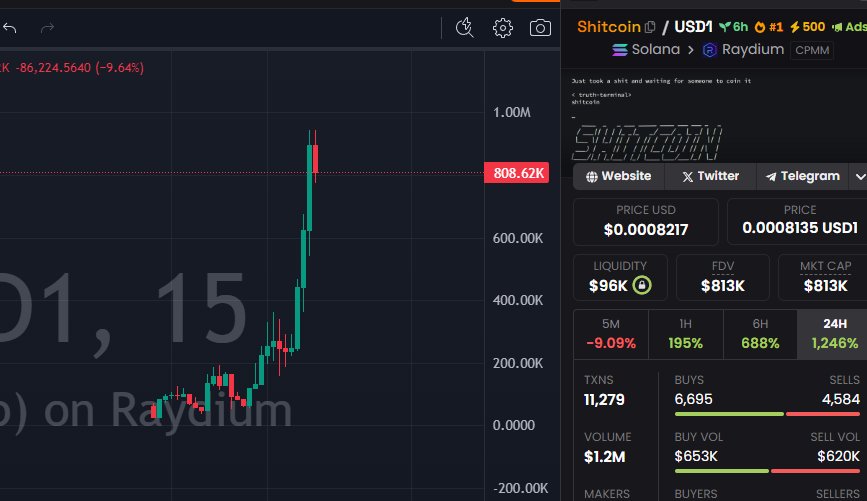Open the token Twitter link
Screen dimensions: 867x501
click(711, 176)
